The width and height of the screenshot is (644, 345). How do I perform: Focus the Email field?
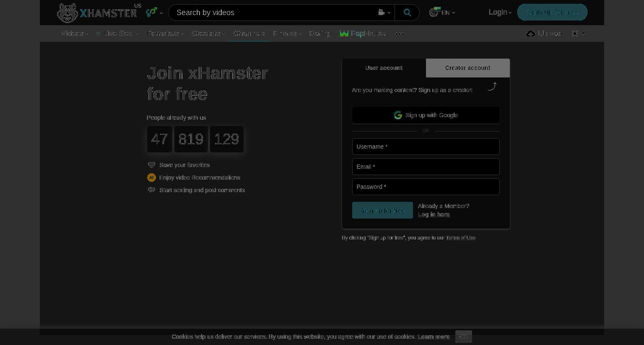[426, 167]
